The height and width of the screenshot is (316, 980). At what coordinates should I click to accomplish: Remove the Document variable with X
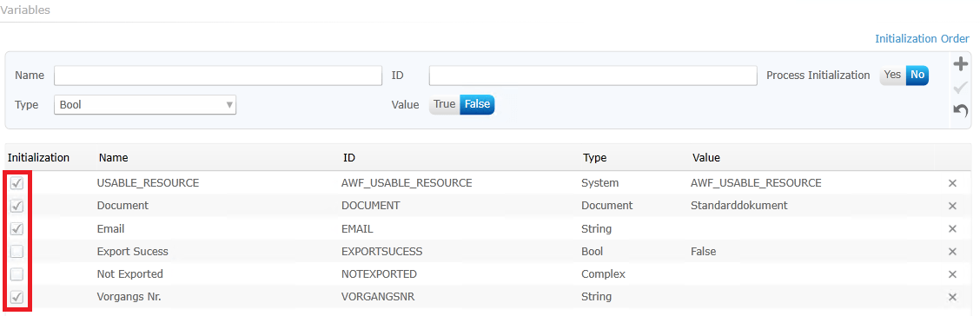[x=952, y=206]
